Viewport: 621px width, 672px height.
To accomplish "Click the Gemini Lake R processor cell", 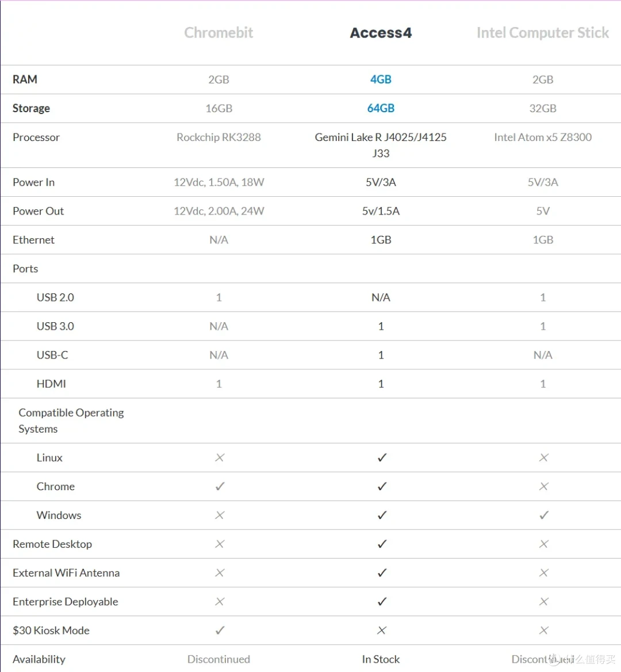I will [x=381, y=146].
